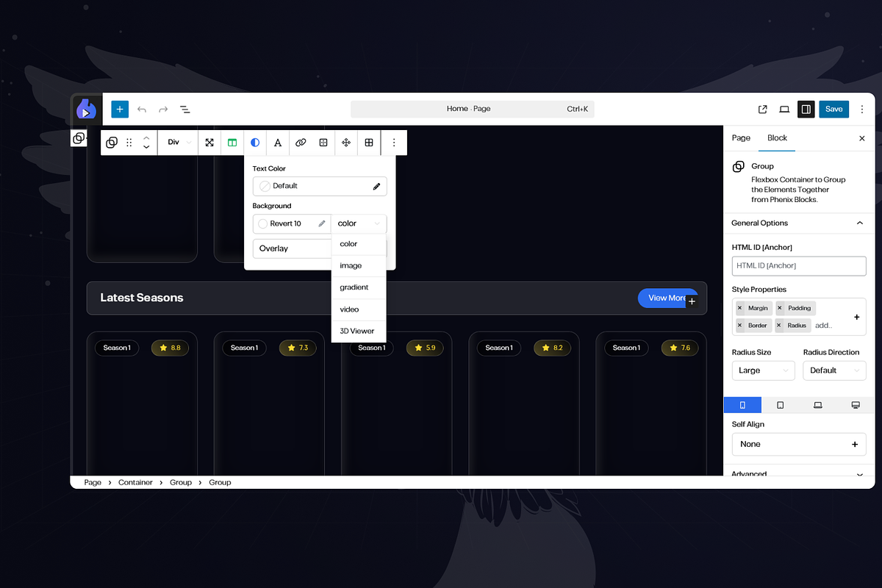The width and height of the screenshot is (882, 588).
Task: Move block down with the down chevron
Action: pyautogui.click(x=146, y=148)
